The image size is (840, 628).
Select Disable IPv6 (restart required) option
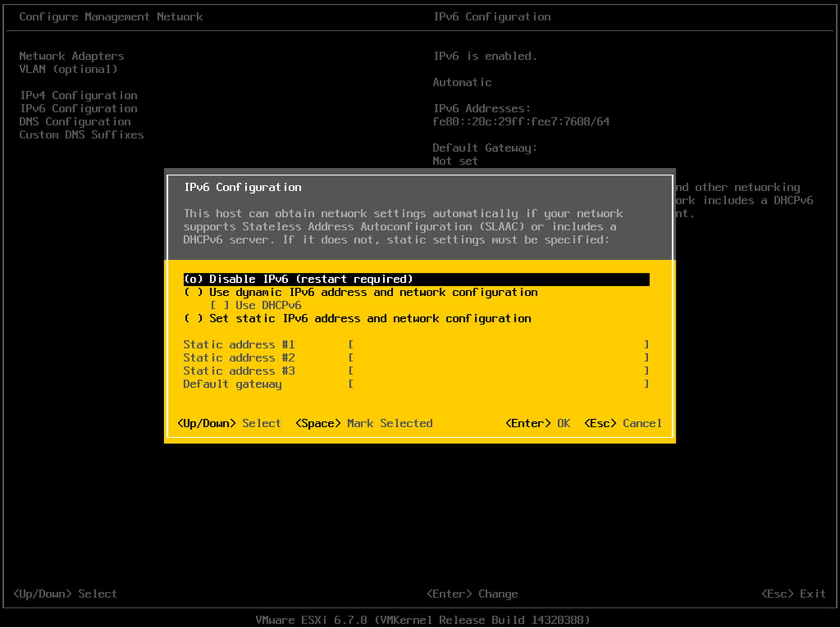tap(416, 280)
